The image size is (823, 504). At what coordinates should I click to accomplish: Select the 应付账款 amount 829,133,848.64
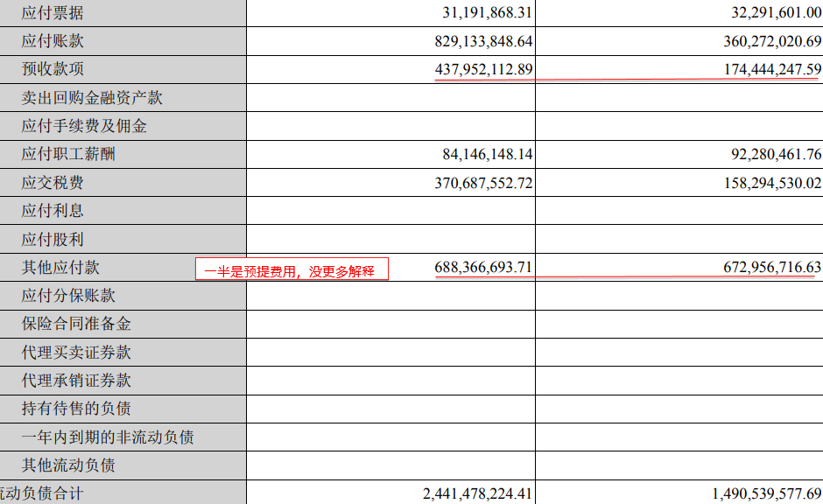[483, 41]
